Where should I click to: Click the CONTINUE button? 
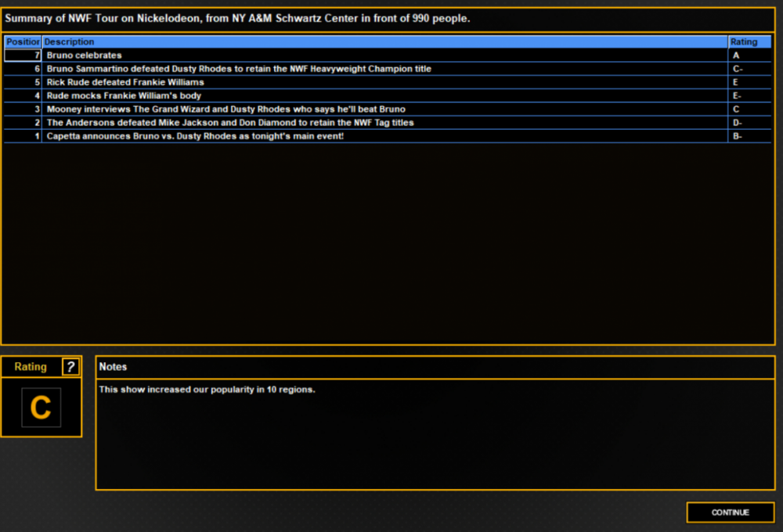pyautogui.click(x=730, y=512)
